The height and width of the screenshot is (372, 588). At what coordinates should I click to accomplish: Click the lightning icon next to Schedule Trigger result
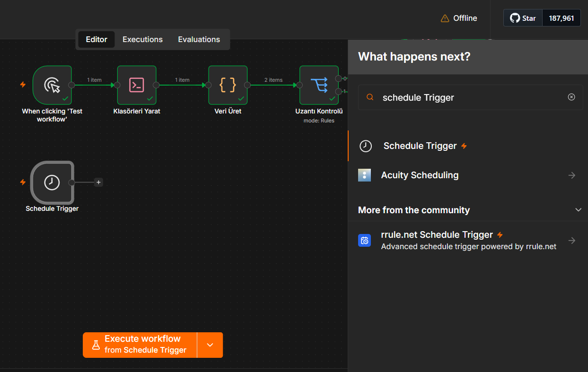pos(464,146)
